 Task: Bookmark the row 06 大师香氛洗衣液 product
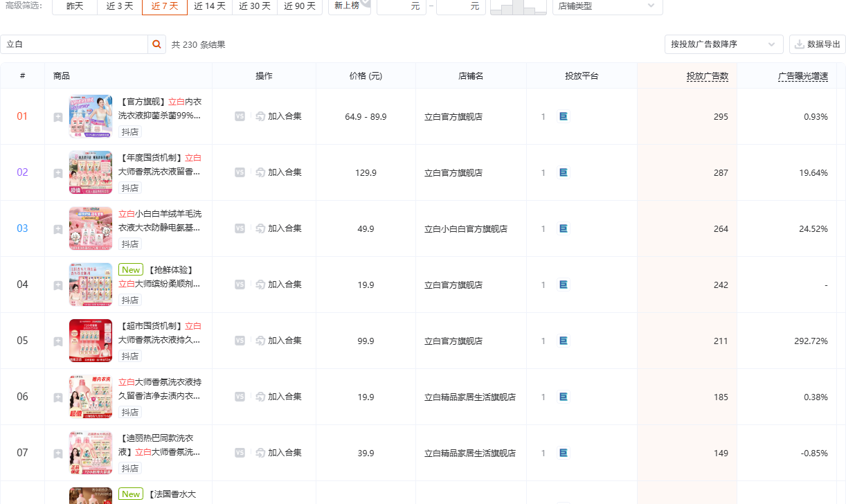click(58, 397)
